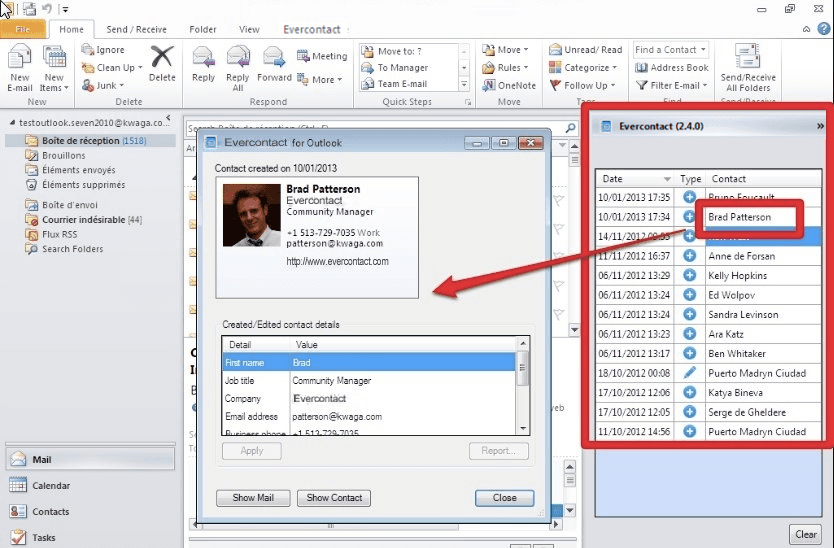Image resolution: width=834 pixels, height=548 pixels.
Task: Select the Move to: ? quick step
Action: [x=407, y=51]
